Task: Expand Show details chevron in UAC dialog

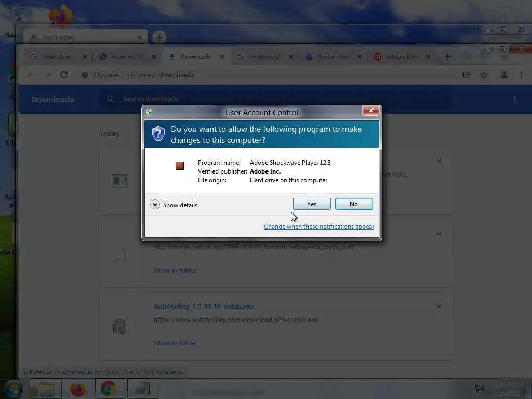Action: tap(155, 205)
